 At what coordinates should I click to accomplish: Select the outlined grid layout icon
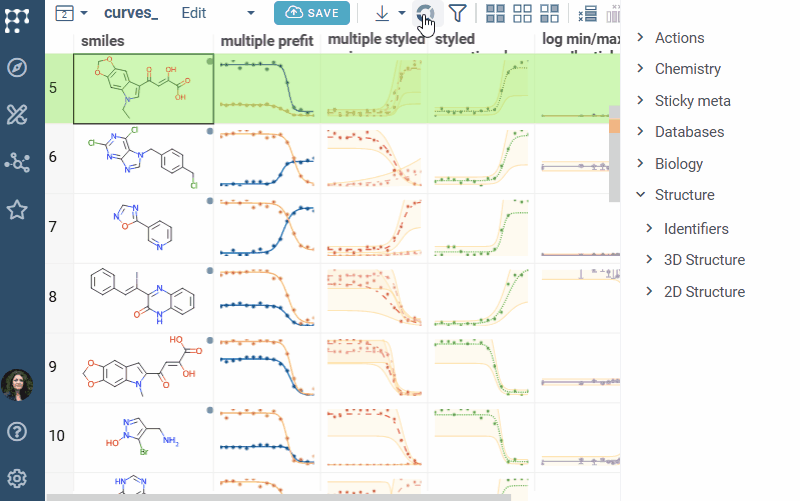point(522,13)
